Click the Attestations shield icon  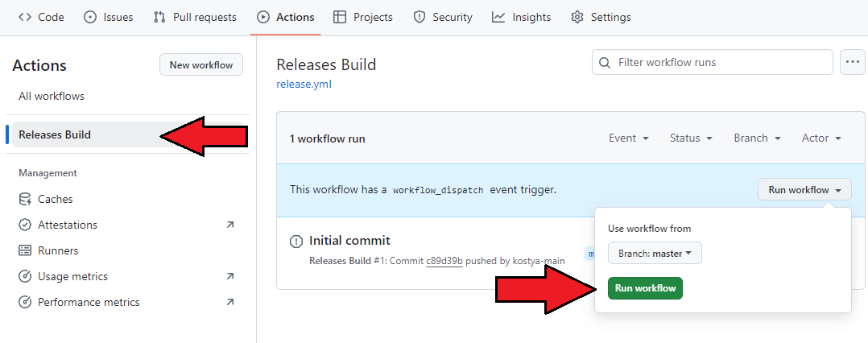click(25, 225)
